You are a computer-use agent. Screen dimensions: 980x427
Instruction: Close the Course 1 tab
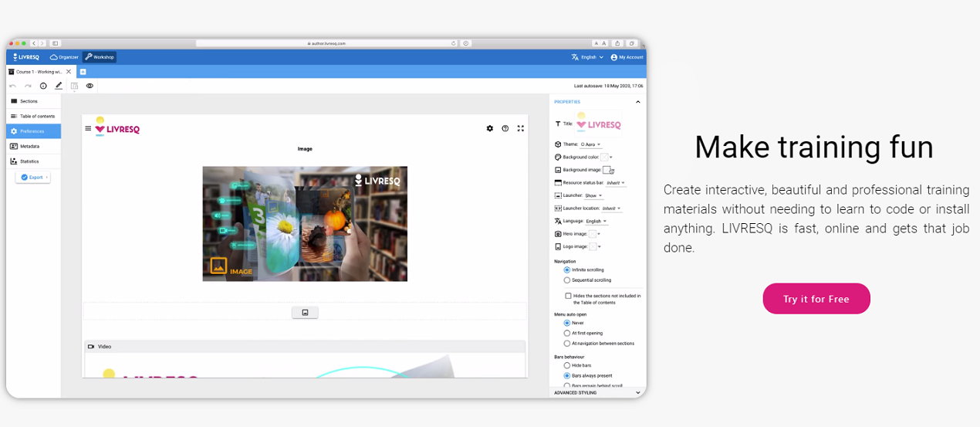click(69, 72)
